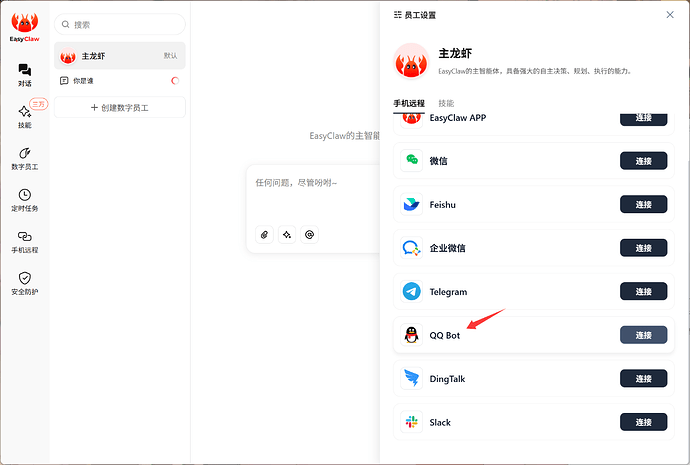
Task: Open the 手机远程 section in sidebar
Action: pyautogui.click(x=25, y=242)
